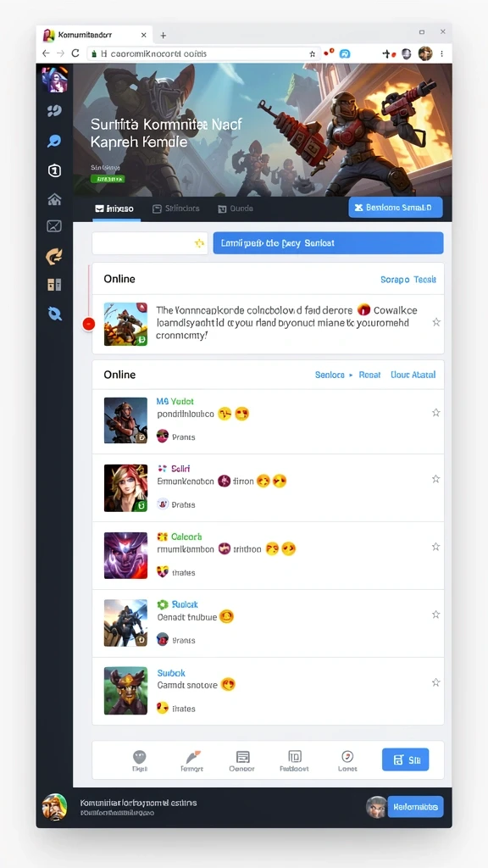488x868 pixels.
Task: Star the Surbok row
Action: (436, 682)
